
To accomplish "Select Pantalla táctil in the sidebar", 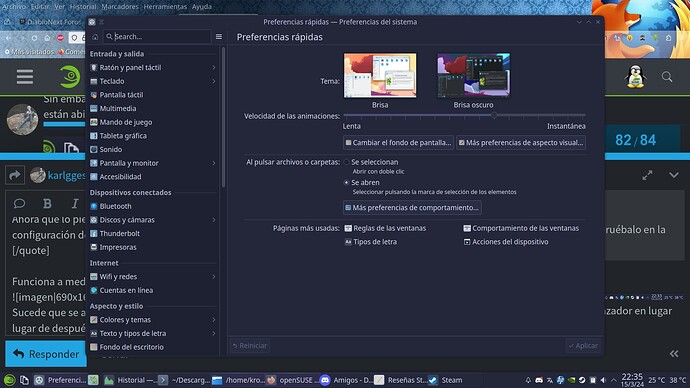I will pyautogui.click(x=153, y=95).
